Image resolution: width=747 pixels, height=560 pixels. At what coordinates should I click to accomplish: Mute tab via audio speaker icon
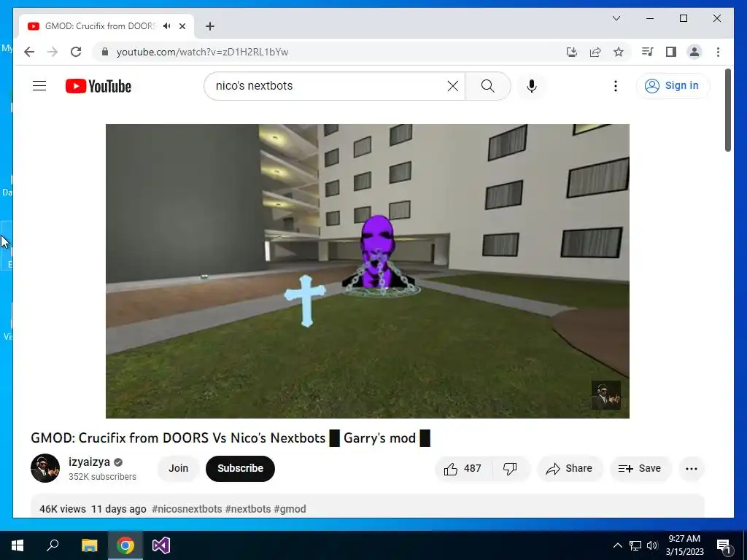point(167,26)
